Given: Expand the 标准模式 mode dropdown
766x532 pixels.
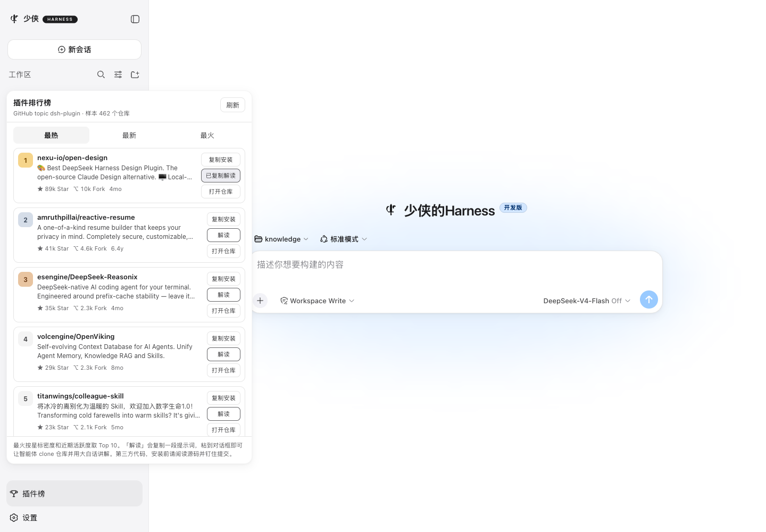Looking at the screenshot, I should 344,239.
